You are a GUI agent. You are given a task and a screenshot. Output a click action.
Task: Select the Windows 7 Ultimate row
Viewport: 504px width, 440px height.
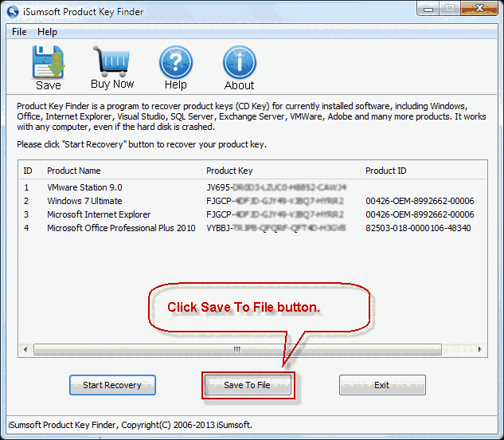click(x=252, y=201)
